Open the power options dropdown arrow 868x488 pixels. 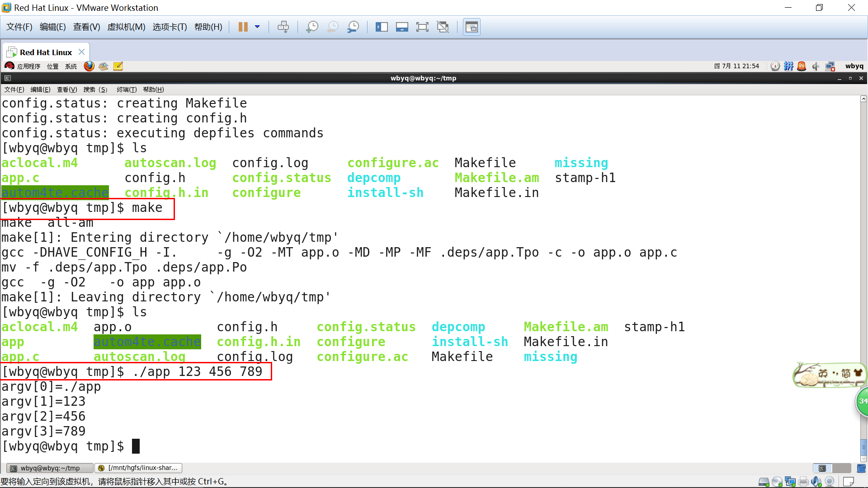pos(257,27)
